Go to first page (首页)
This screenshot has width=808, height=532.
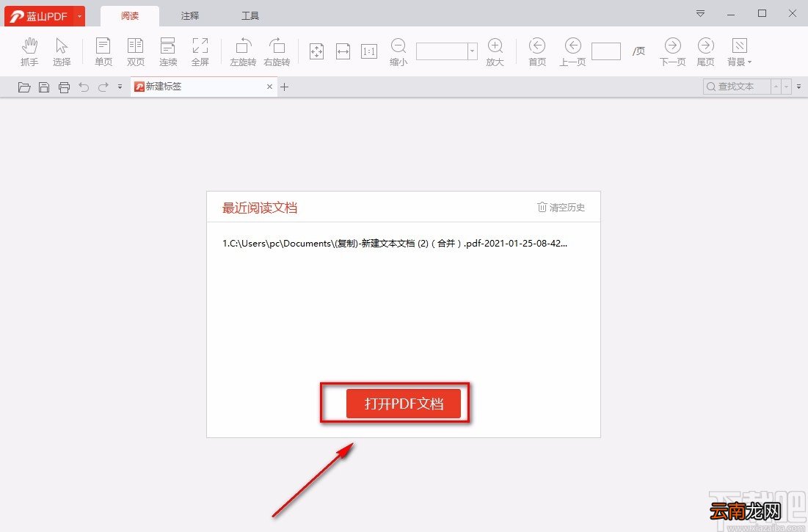537,51
